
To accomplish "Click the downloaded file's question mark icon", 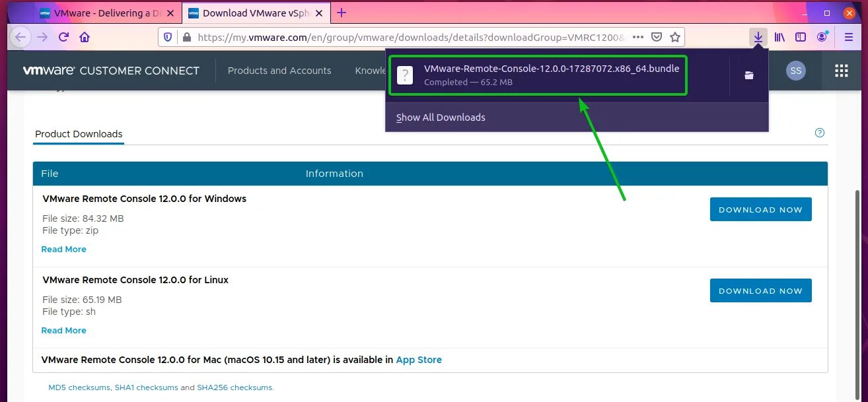I will pyautogui.click(x=405, y=75).
